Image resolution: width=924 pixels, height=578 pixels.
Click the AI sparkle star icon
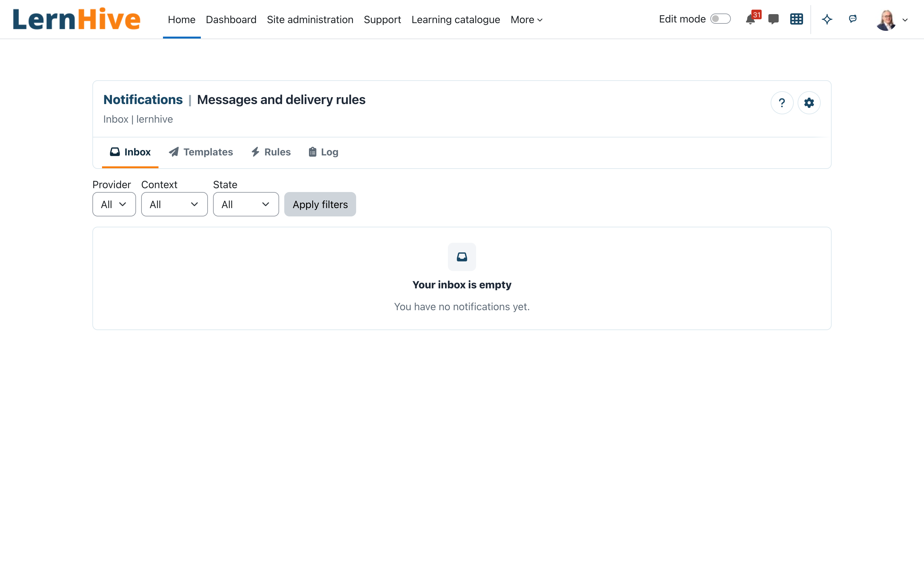pyautogui.click(x=827, y=19)
